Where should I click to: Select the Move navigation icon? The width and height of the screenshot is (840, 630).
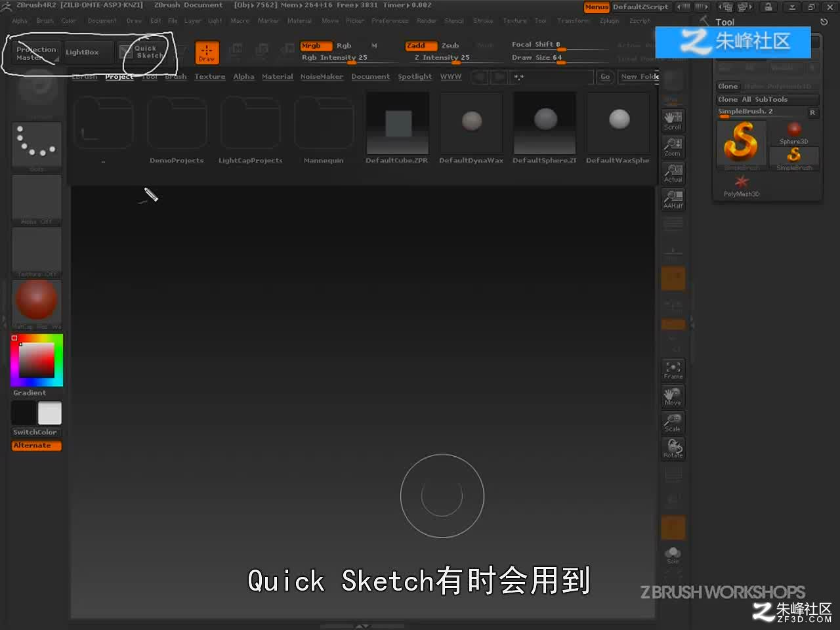[673, 397]
